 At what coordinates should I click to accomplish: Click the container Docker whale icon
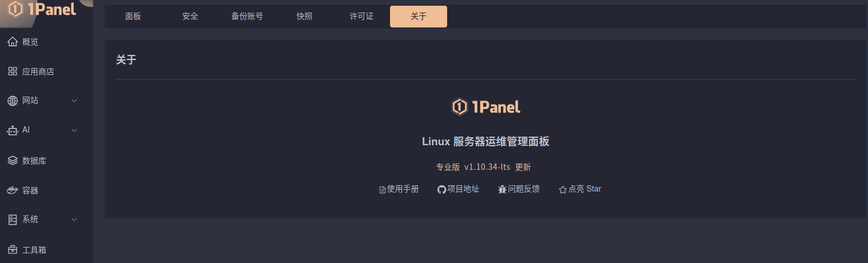tap(13, 190)
